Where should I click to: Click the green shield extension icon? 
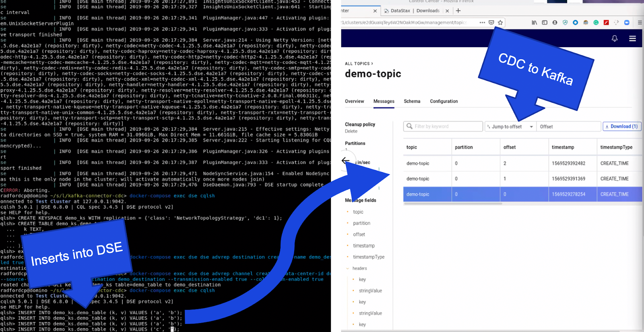565,23
